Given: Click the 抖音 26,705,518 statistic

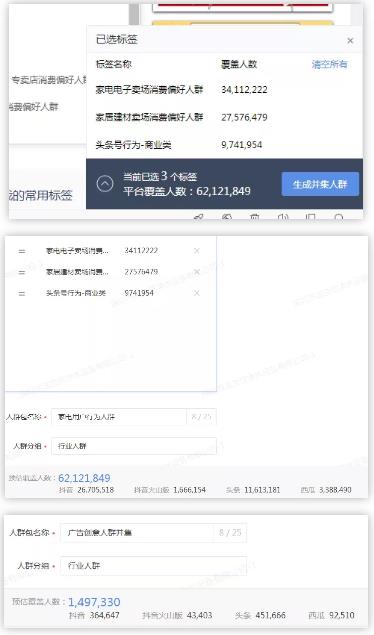Looking at the screenshot, I should 86,490.
